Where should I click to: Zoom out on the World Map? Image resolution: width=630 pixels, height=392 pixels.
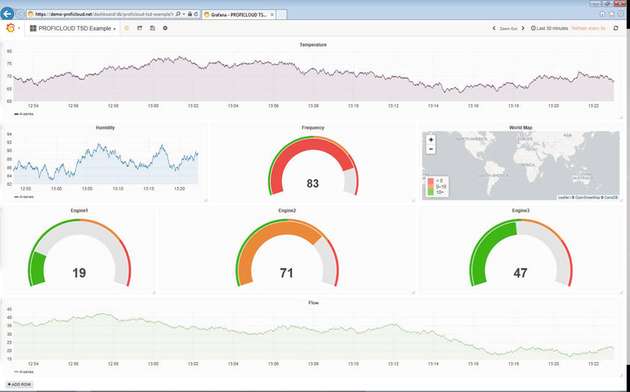tap(431, 149)
